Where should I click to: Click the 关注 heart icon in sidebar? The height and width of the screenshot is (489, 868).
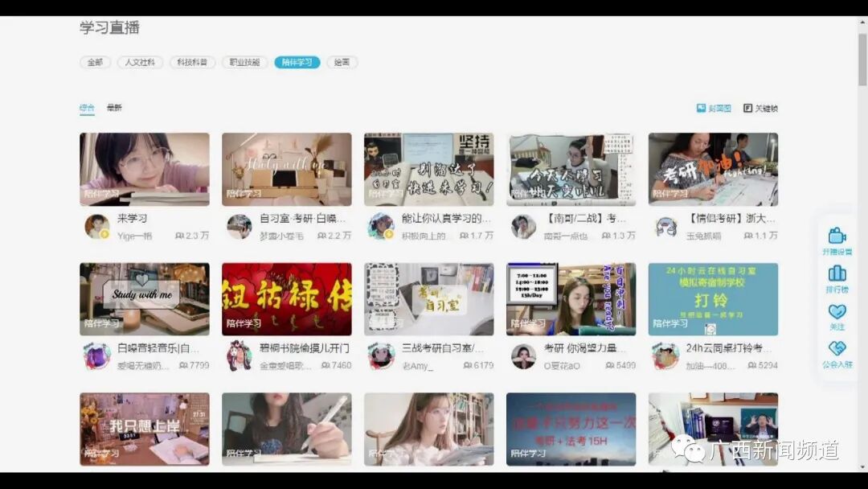coord(837,310)
